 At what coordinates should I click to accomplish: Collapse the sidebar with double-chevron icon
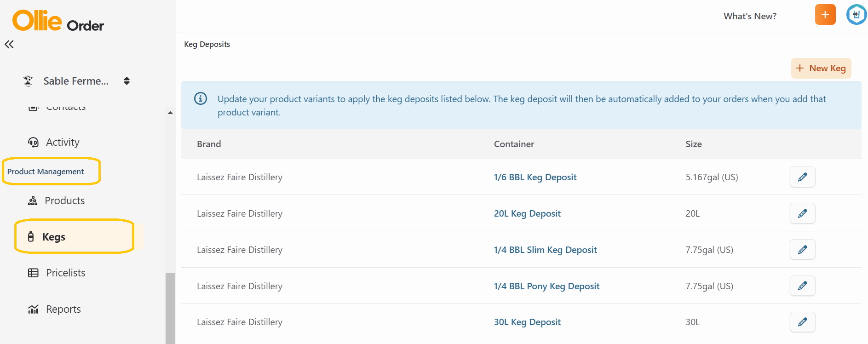pos(9,44)
